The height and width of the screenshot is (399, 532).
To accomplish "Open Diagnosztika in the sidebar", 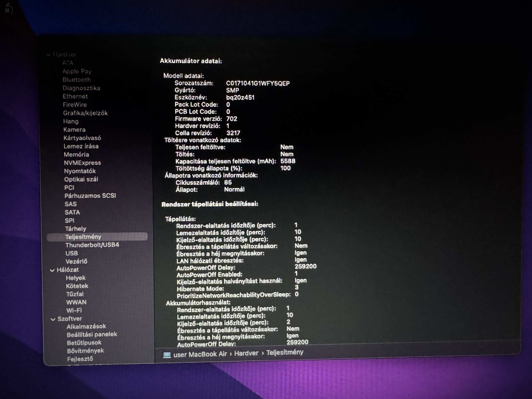I will coord(81,88).
